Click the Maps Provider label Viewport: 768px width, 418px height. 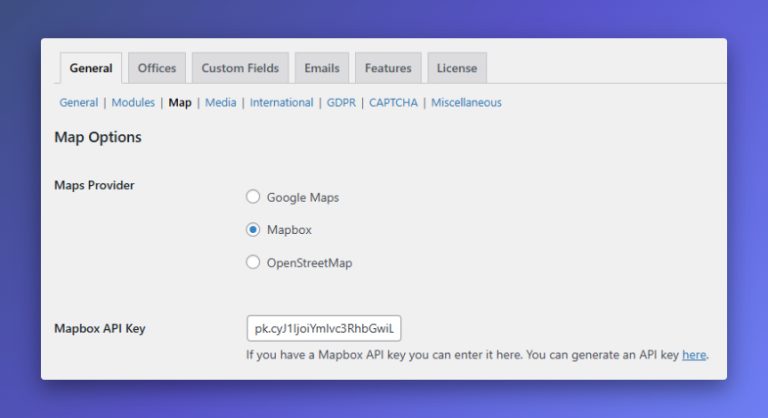pos(94,185)
